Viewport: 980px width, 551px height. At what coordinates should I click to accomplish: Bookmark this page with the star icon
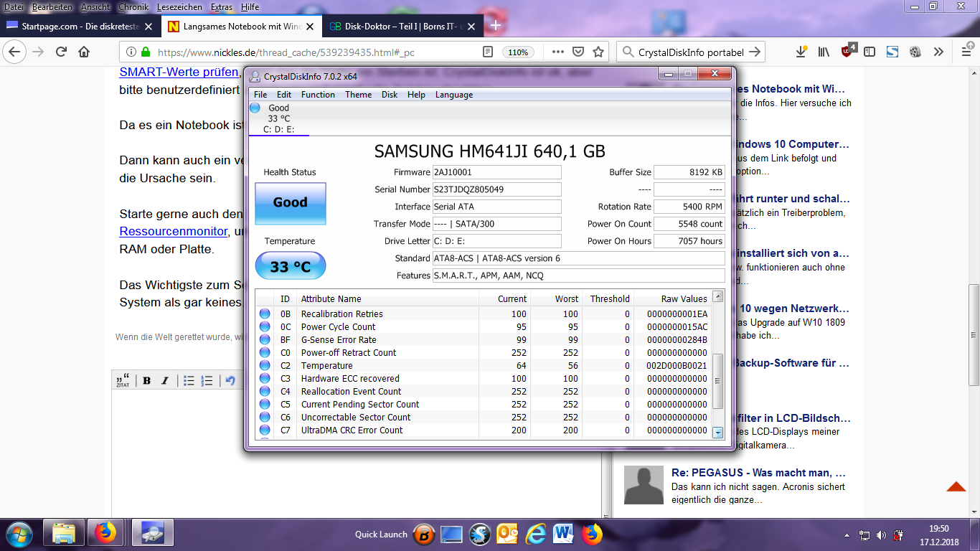[x=598, y=52]
